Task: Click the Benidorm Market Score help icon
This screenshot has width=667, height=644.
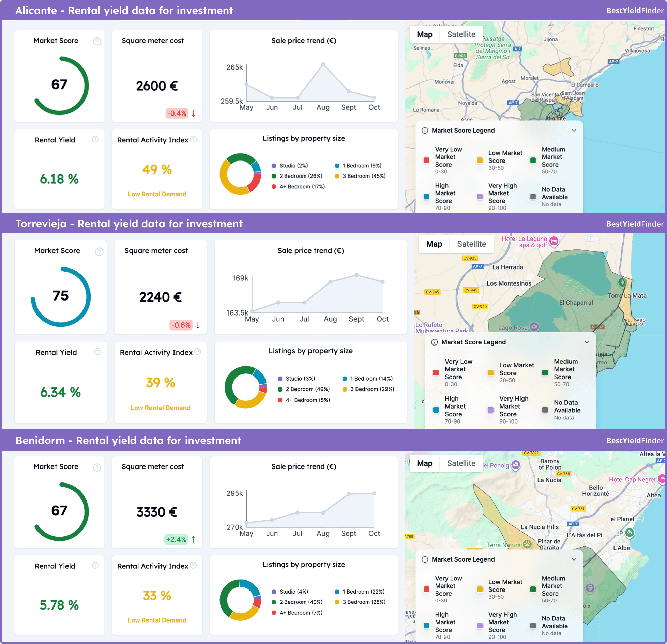Action: [97, 467]
